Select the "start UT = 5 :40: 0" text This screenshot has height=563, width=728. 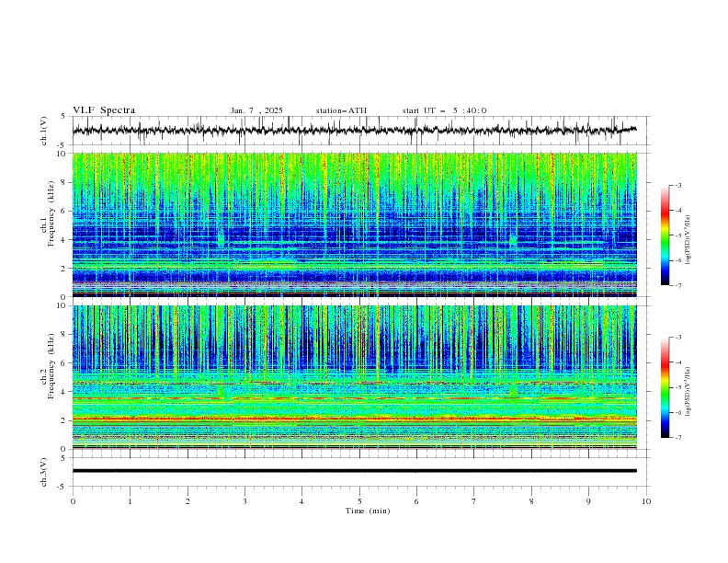click(x=444, y=110)
